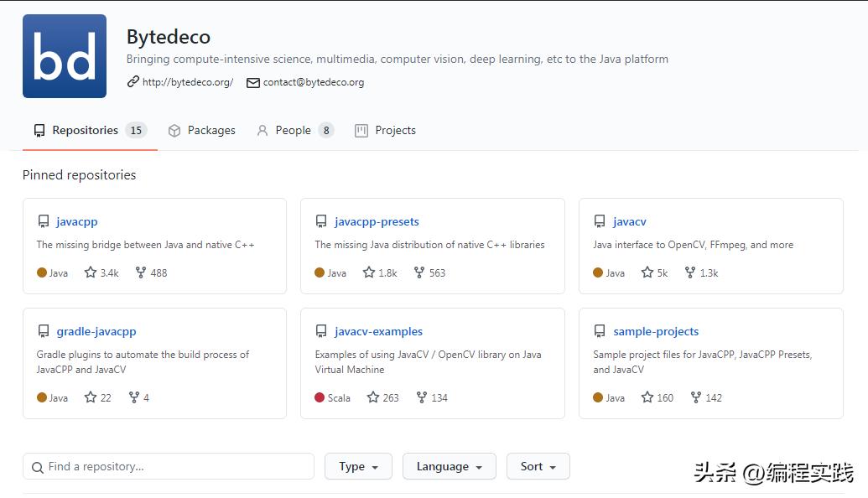Click the fork icon on javacv card

pos(690,272)
